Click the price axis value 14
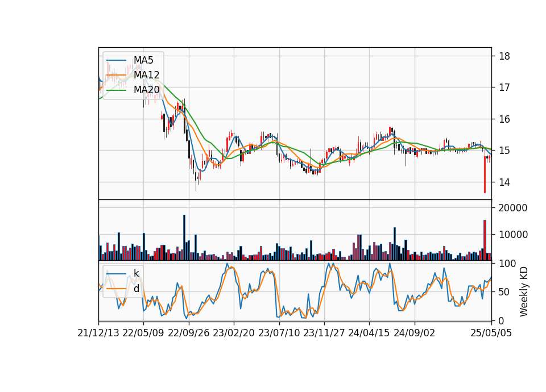 504,182
